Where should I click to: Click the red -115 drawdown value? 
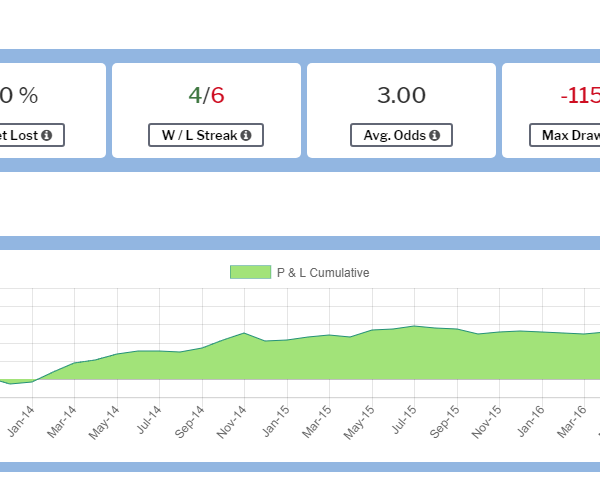[580, 95]
